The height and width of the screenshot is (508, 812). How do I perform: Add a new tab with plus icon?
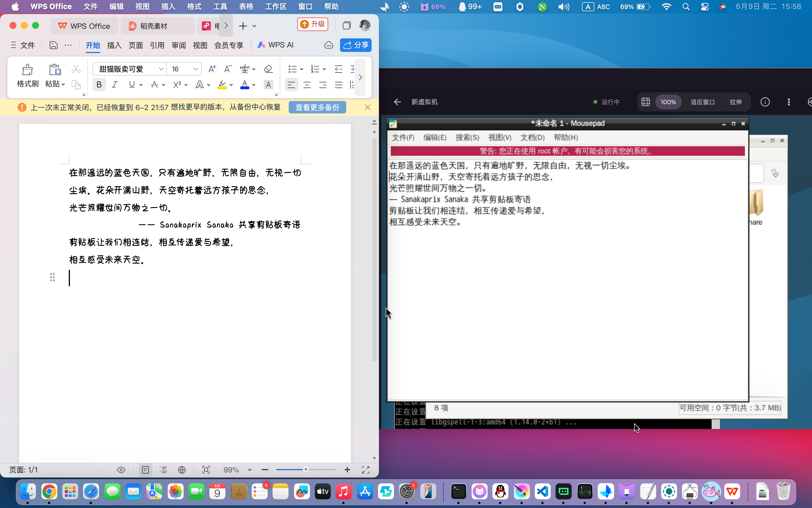pyautogui.click(x=243, y=26)
